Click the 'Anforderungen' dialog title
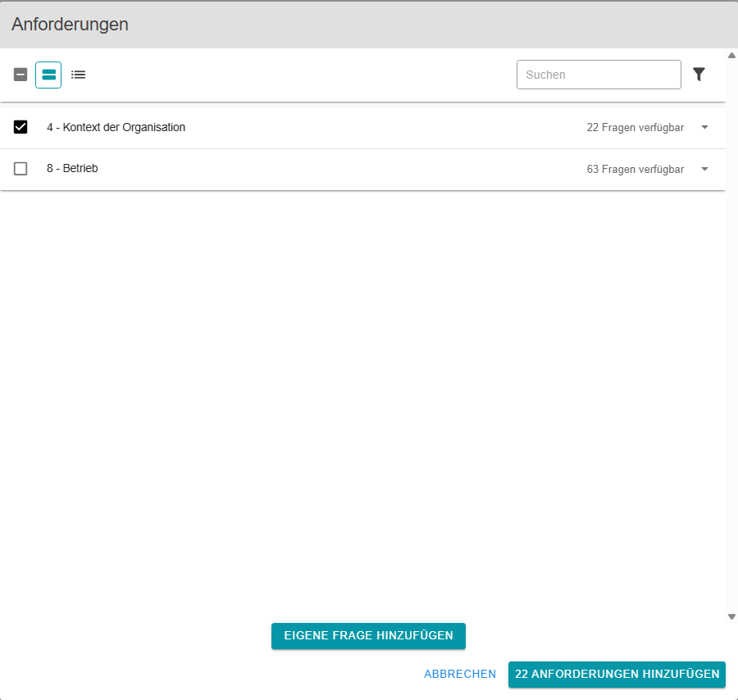This screenshot has height=700, width=738. tap(70, 25)
